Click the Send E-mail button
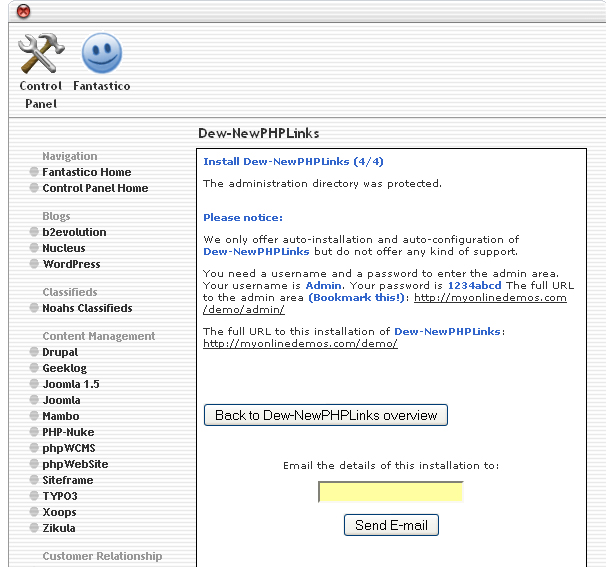Viewport: 606px width, 567px height. point(391,525)
